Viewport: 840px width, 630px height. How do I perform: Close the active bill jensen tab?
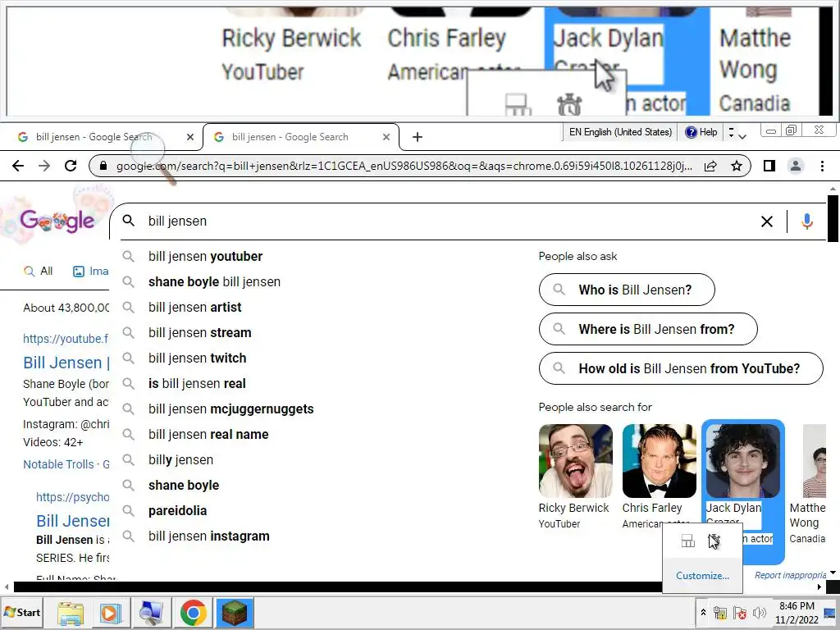(386, 137)
